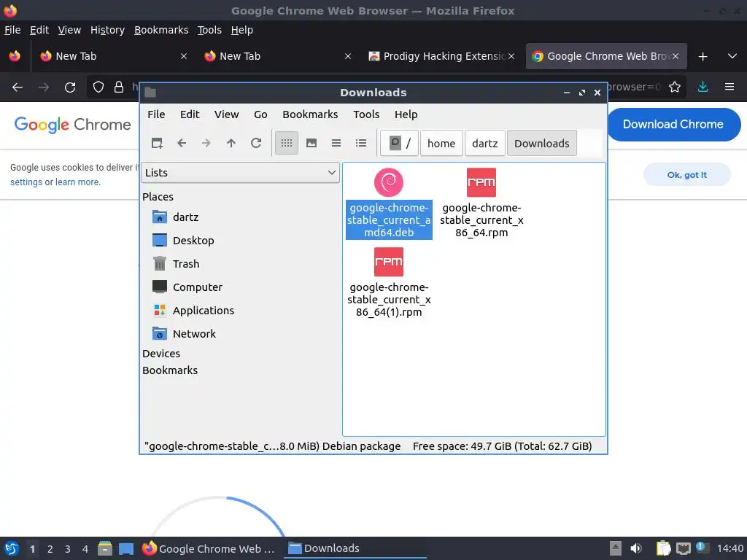Go forward in the Downloads file manager
The width and height of the screenshot is (747, 560).
206,143
